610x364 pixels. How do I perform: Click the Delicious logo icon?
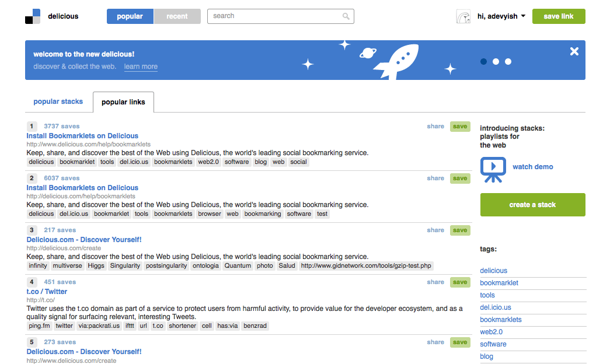click(x=33, y=16)
